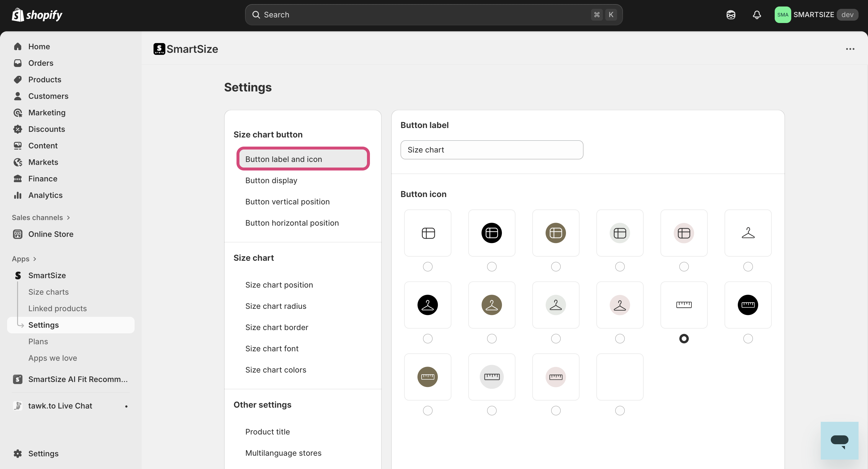The image size is (868, 469).
Task: Select radio under pink ruler icon
Action: point(555,410)
